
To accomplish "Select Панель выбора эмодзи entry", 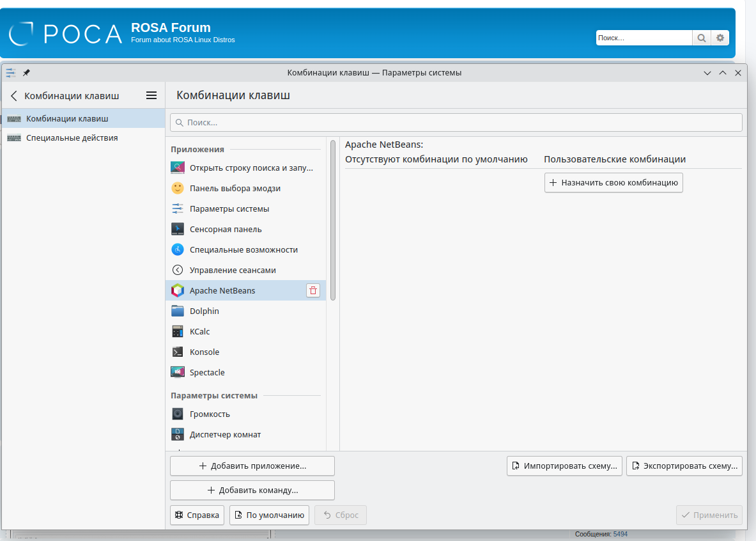I will tap(246, 188).
